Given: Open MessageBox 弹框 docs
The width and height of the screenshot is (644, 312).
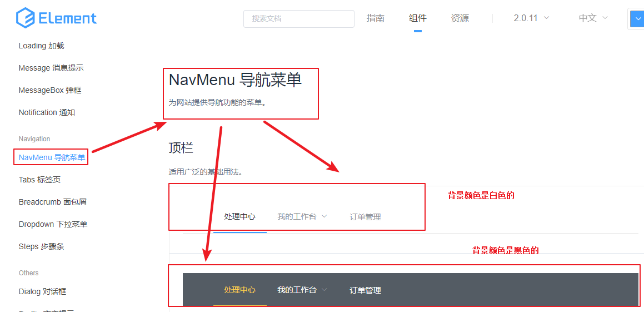Looking at the screenshot, I should pos(50,90).
